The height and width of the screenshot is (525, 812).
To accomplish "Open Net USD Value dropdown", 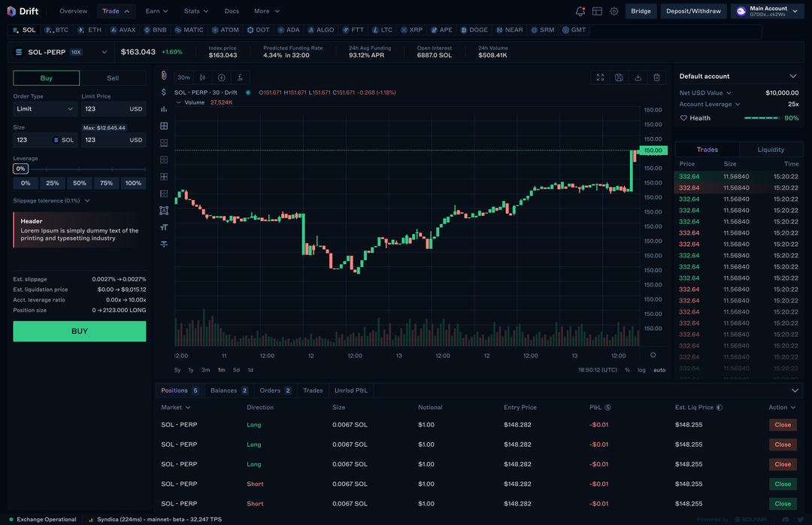I will pos(729,93).
